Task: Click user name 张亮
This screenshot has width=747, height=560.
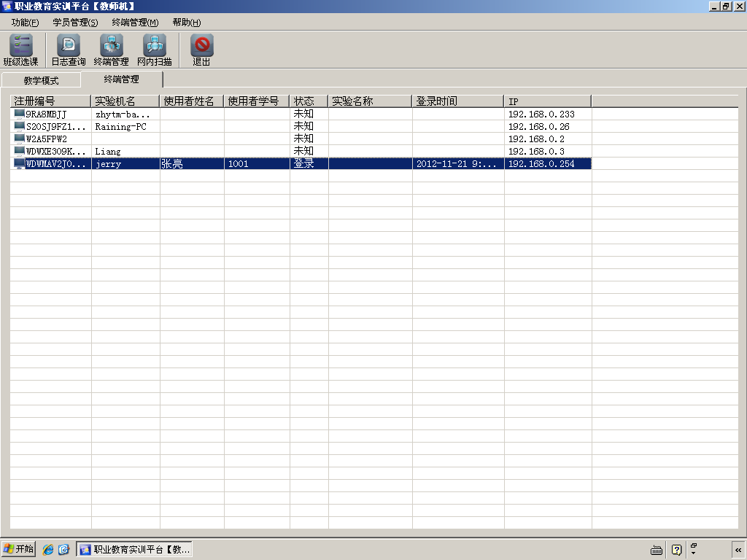Action: point(172,164)
